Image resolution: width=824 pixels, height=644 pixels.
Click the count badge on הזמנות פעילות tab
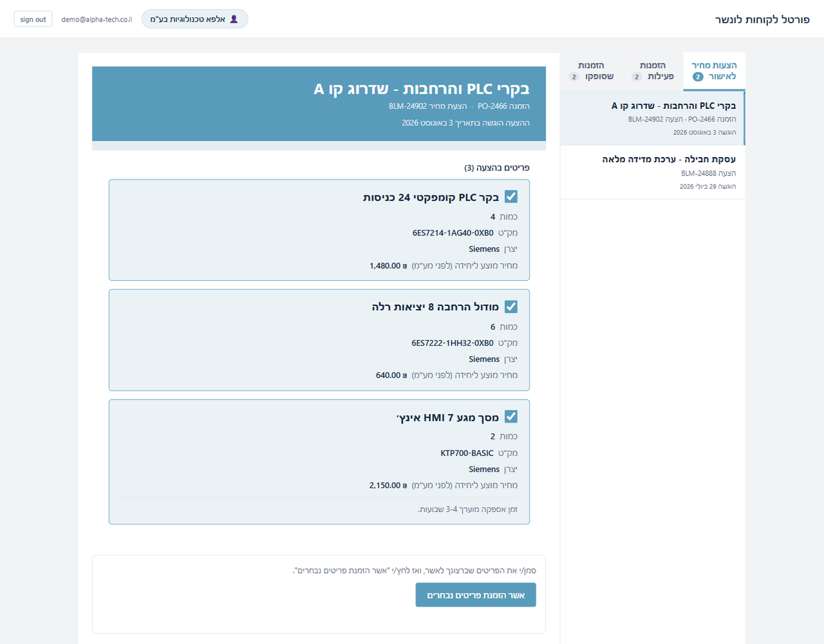tap(636, 77)
